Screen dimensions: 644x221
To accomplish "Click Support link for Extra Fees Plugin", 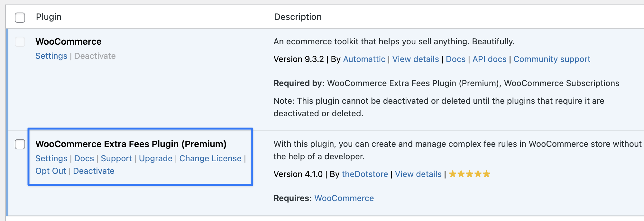I will point(116,158).
